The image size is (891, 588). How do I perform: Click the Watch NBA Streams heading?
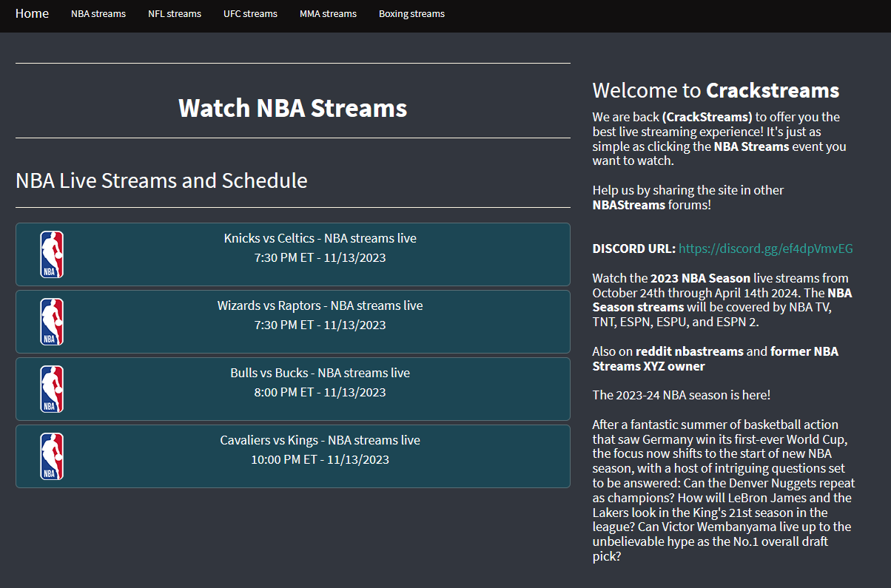pyautogui.click(x=292, y=108)
